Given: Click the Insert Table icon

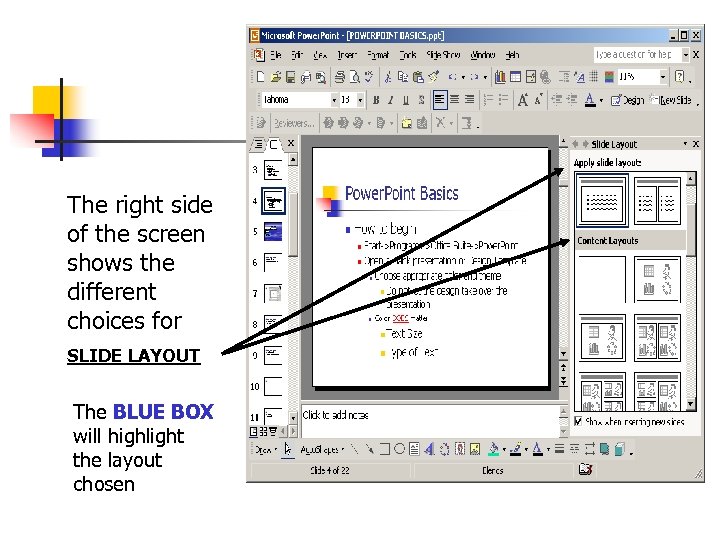Looking at the screenshot, I should [x=515, y=77].
